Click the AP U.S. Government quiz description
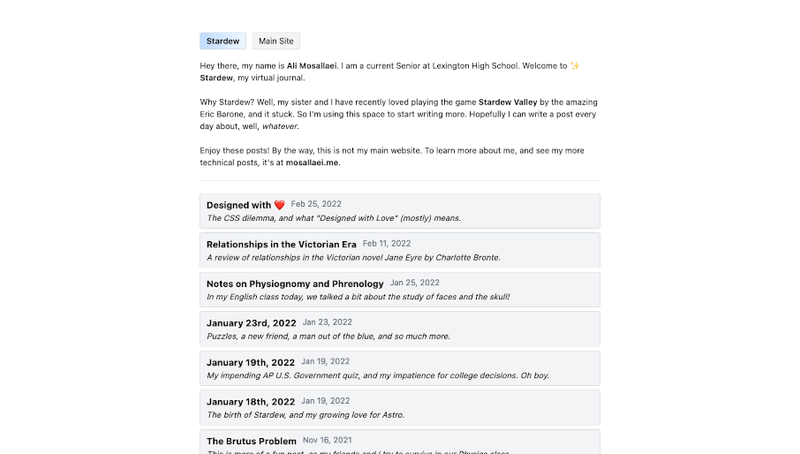The height and width of the screenshot is (454, 800). point(377,376)
